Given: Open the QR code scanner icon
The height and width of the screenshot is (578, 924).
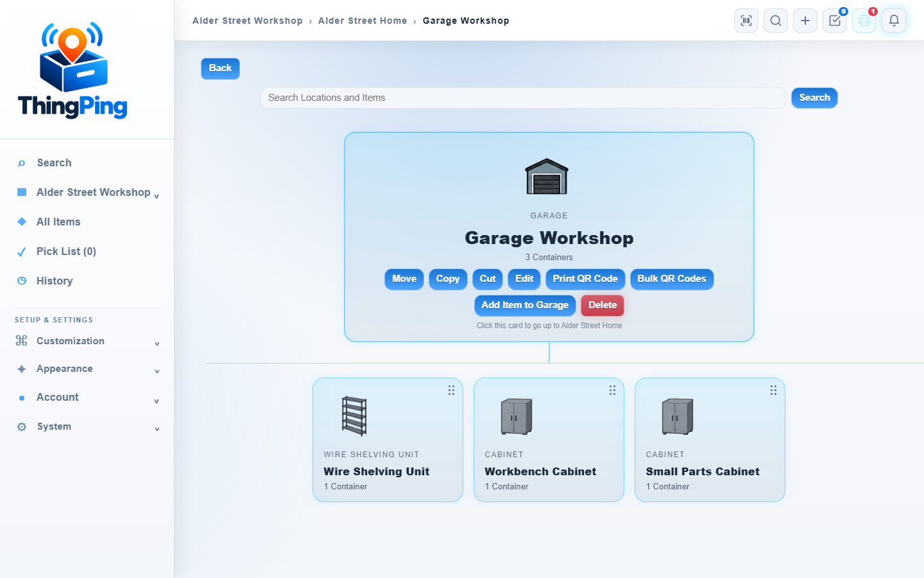Looking at the screenshot, I should (746, 21).
